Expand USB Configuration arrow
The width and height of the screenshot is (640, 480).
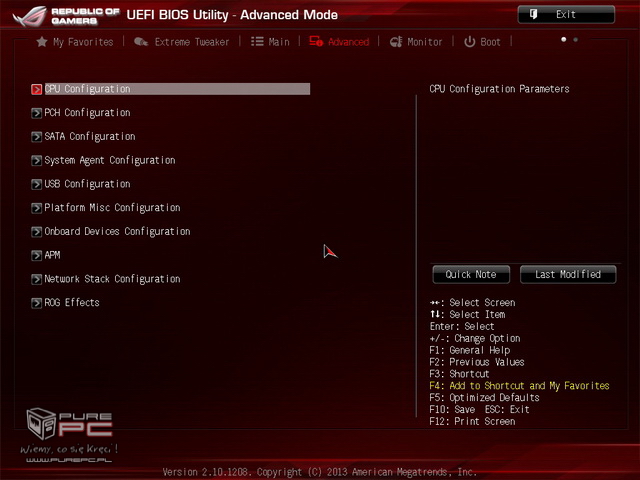tap(36, 184)
